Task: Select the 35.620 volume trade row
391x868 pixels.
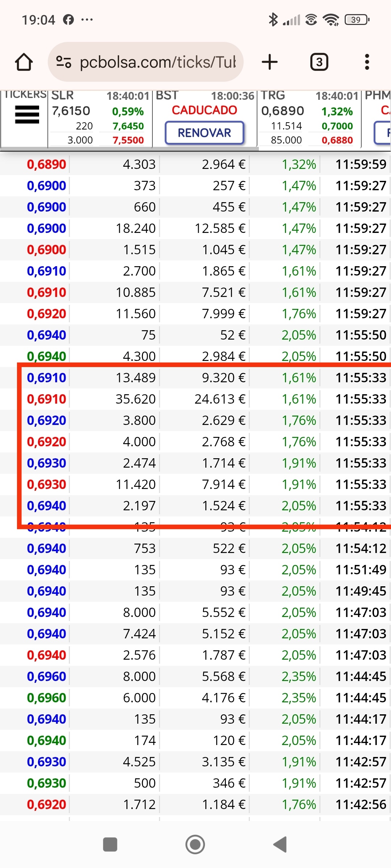Action: (195, 399)
